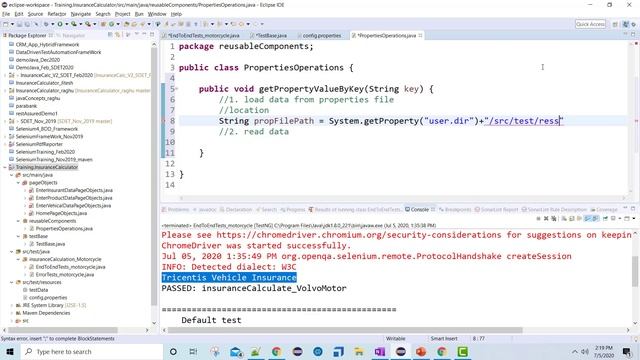This screenshot has width=640, height=360.
Task: Click the Task View taskbar icon
Action: click(193, 351)
